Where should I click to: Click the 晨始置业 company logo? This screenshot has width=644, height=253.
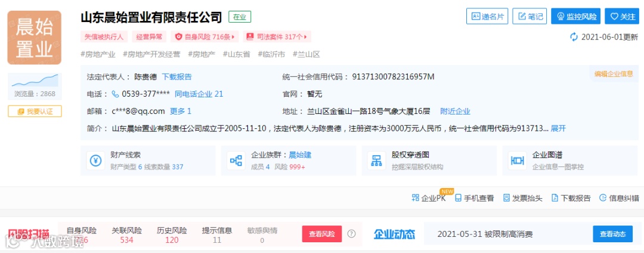[x=35, y=38]
